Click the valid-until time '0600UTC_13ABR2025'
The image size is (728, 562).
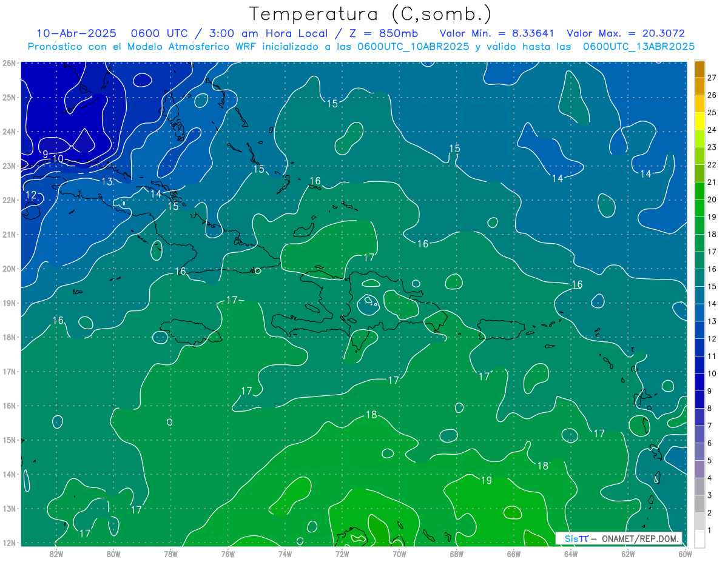click(x=639, y=47)
